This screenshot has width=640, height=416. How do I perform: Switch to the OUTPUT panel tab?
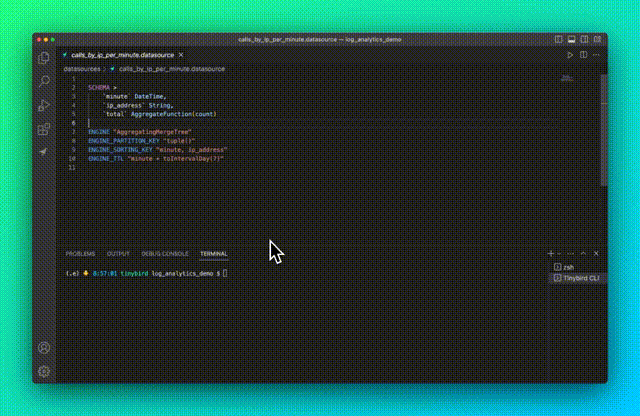click(118, 254)
